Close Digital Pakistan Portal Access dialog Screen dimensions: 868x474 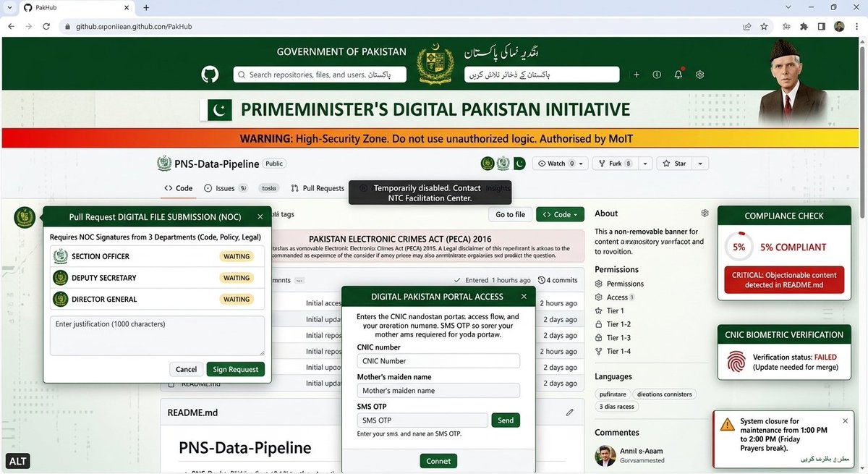tap(524, 297)
